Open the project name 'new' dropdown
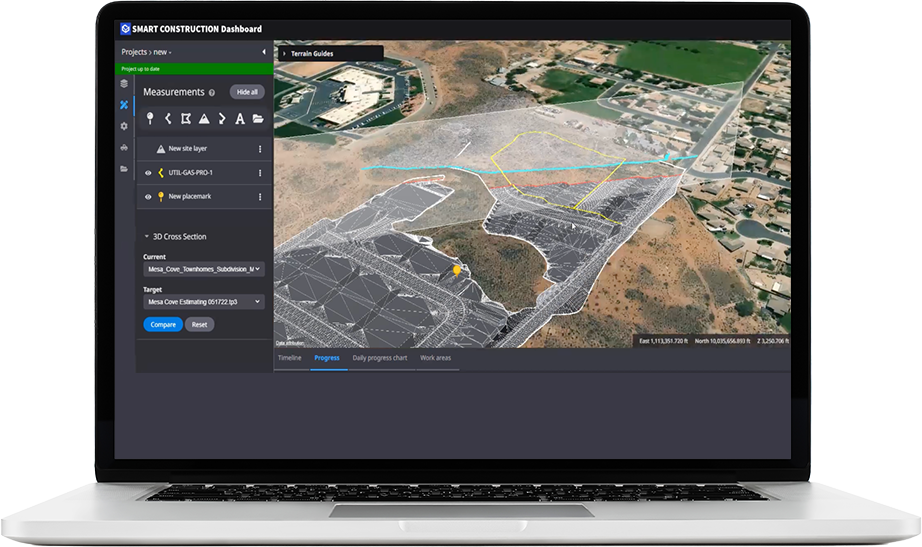Image resolution: width=922 pixels, height=547 pixels. point(162,52)
